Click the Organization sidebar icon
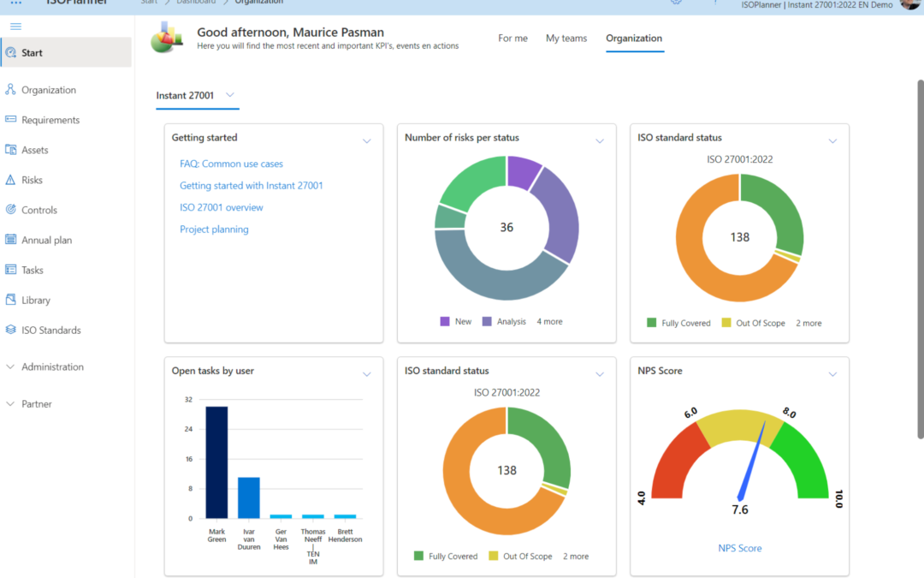 click(10, 90)
